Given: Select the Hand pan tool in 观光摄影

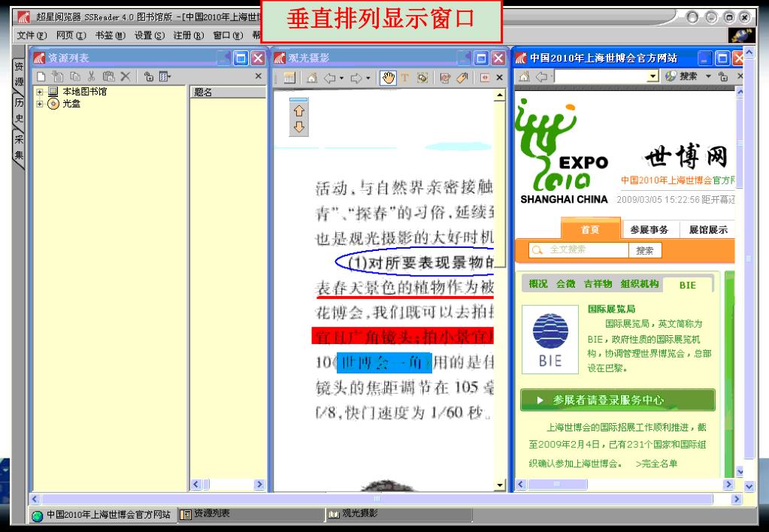Looking at the screenshot, I should [388, 77].
